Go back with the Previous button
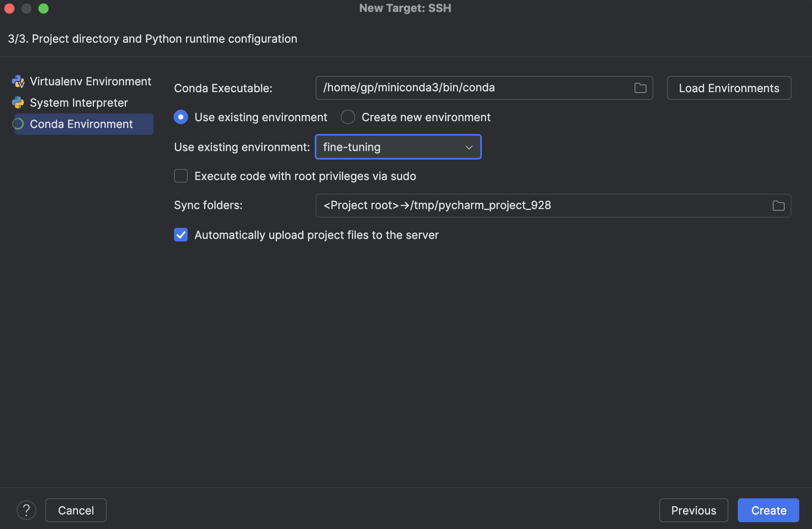This screenshot has width=812, height=529. (x=693, y=510)
